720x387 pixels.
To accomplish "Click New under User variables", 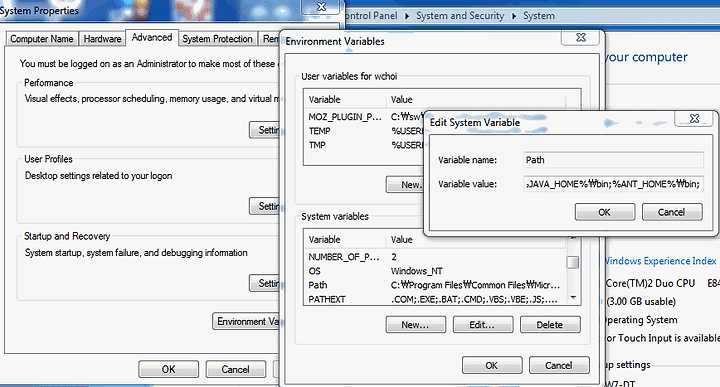I will point(405,185).
